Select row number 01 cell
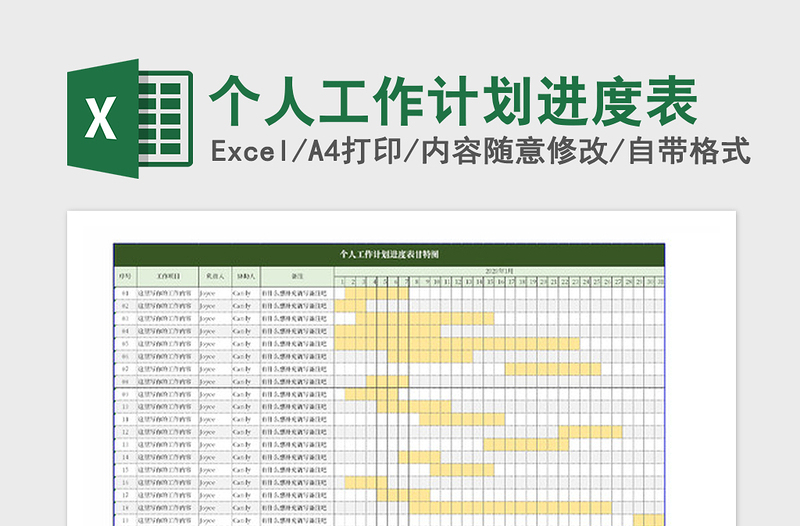This screenshot has height=526, width=800. pos(125,293)
